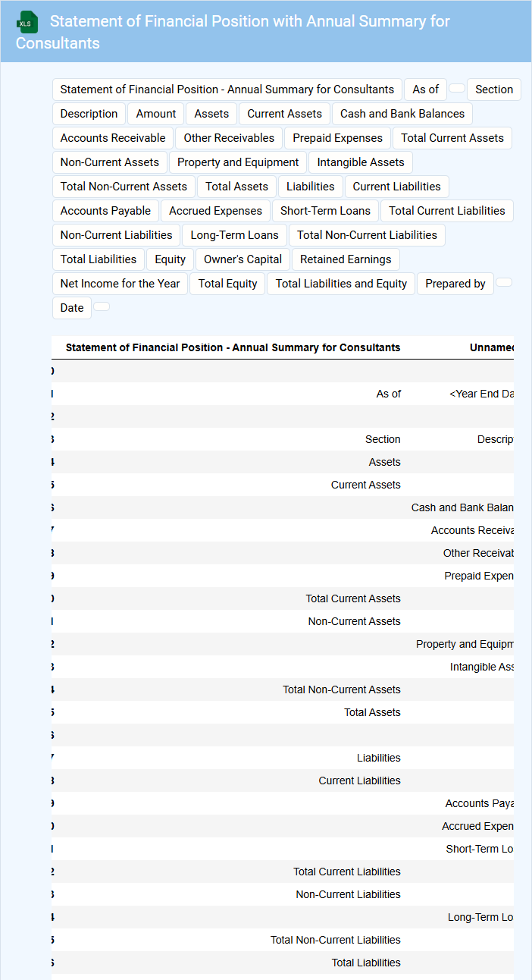
Task: Select the 'Long-Term Loans' tag
Action: [234, 235]
